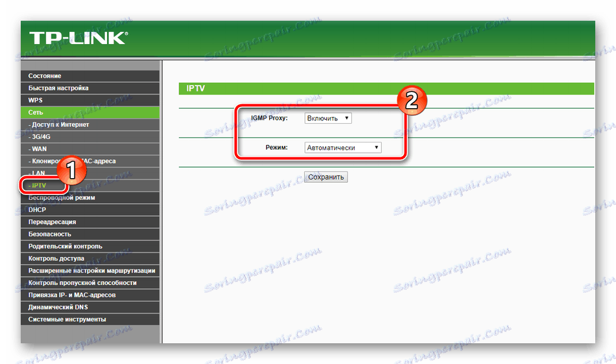616x364 pixels.
Task: Click the TP-LINK logo
Action: [78, 38]
